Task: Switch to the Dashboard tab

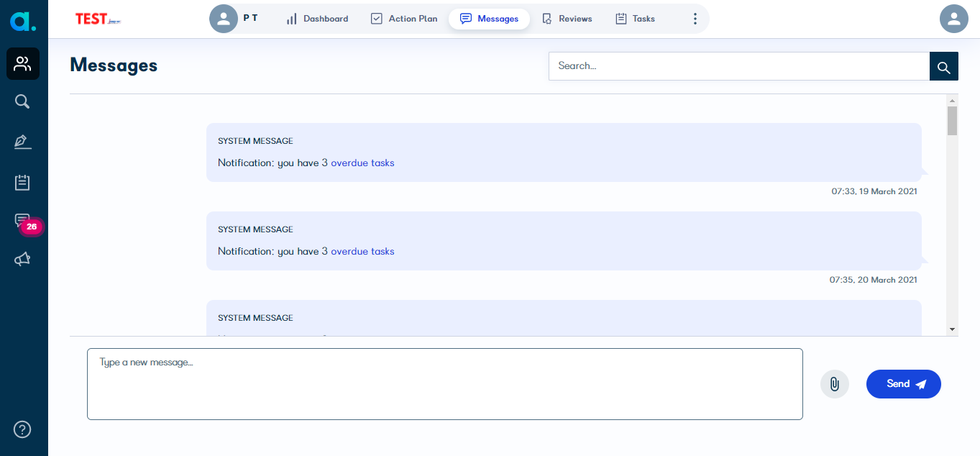Action: point(317,19)
